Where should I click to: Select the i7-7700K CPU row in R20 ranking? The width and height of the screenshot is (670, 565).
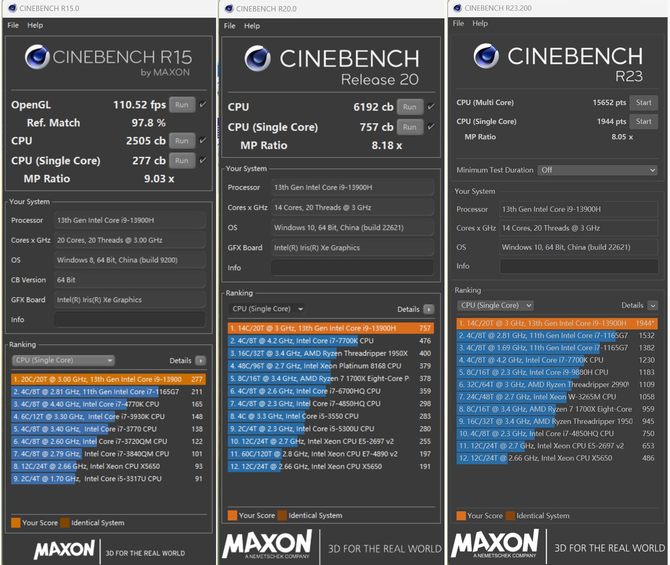pyautogui.click(x=331, y=341)
